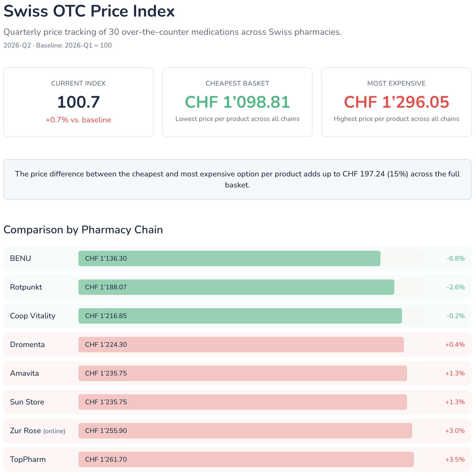Click the BENU price bar
The width and height of the screenshot is (476, 476).
(x=229, y=258)
